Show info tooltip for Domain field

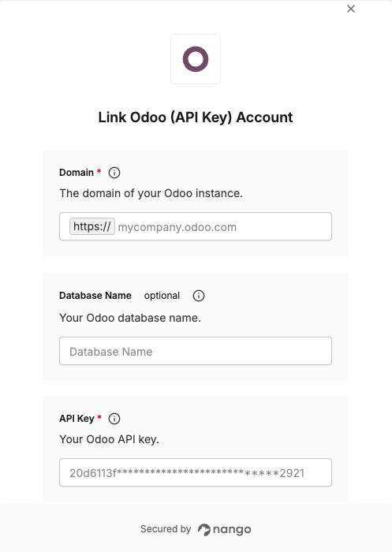pos(114,173)
